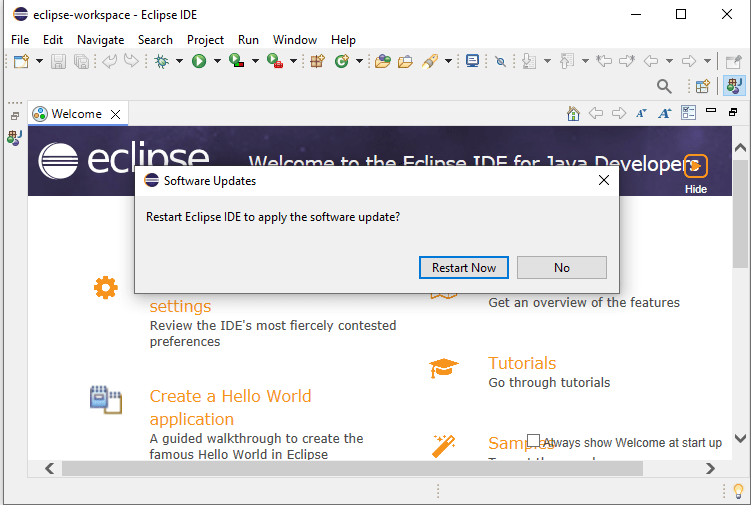Click the Search flashlight icon in the toolbar
The image size is (751, 505).
[430, 61]
